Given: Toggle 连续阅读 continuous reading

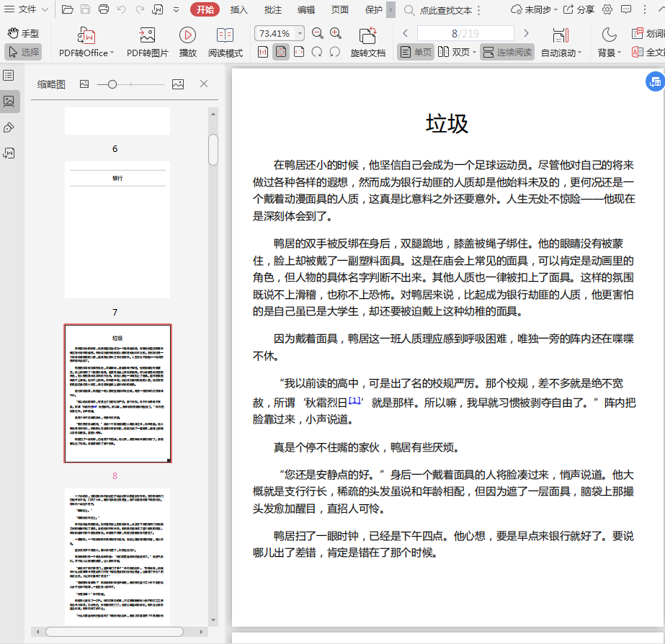Looking at the screenshot, I should click(507, 52).
